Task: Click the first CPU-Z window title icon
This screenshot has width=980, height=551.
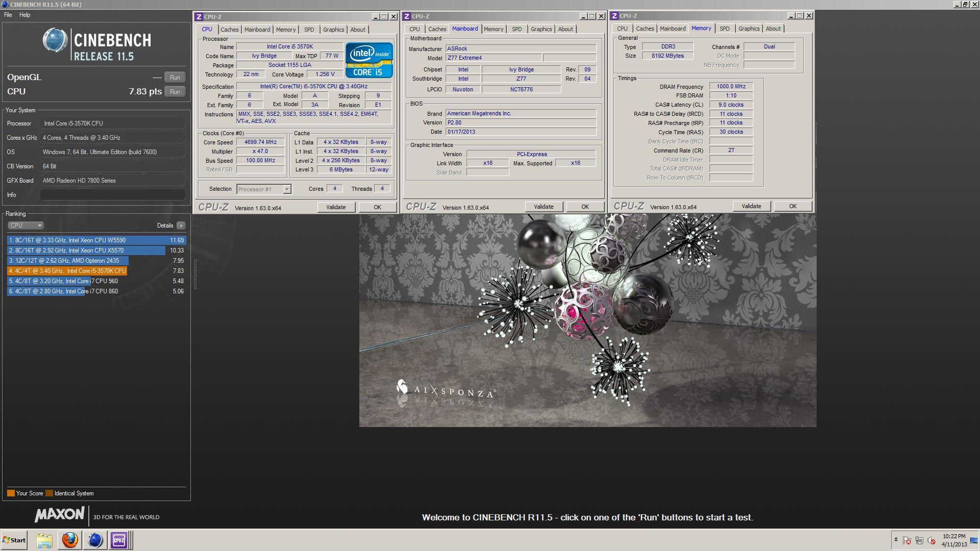Action: coord(199,17)
